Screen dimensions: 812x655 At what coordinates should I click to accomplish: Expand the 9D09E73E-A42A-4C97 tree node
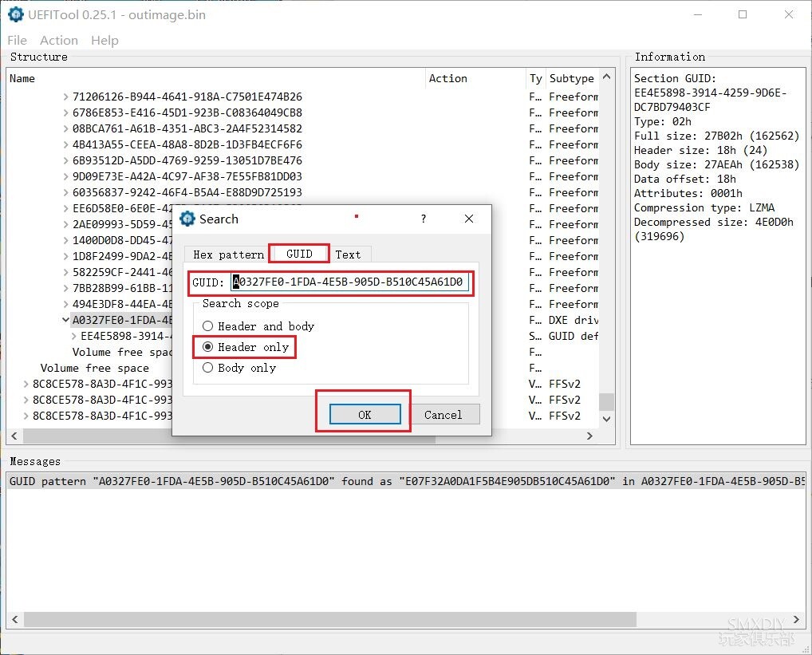(65, 176)
